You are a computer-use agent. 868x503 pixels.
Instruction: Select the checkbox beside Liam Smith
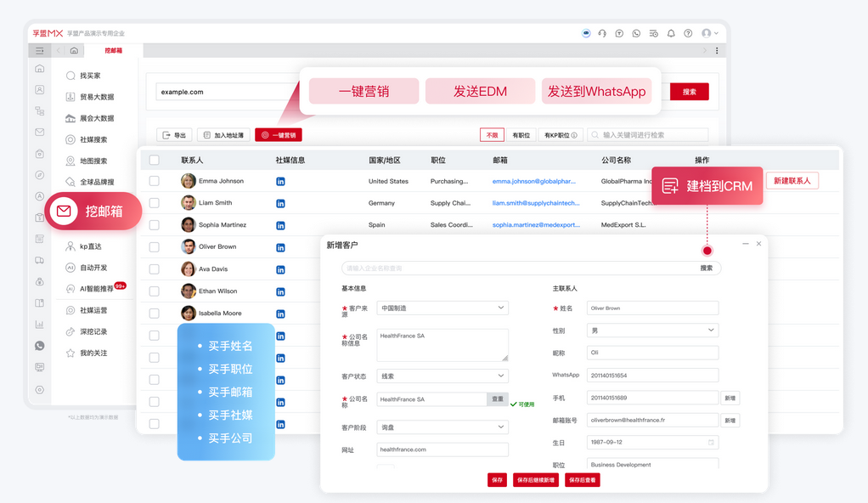click(154, 203)
